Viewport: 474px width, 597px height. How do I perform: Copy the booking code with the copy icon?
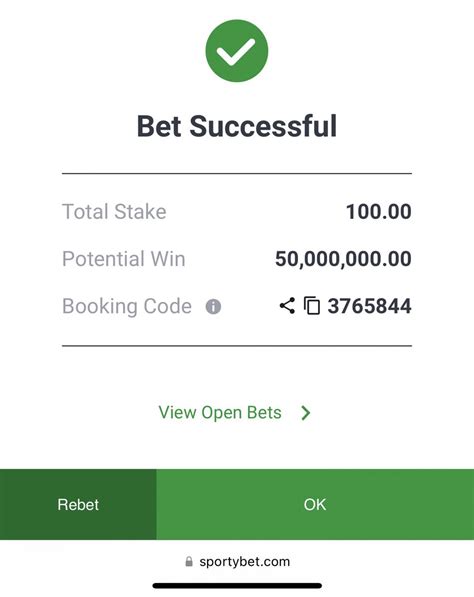point(312,306)
